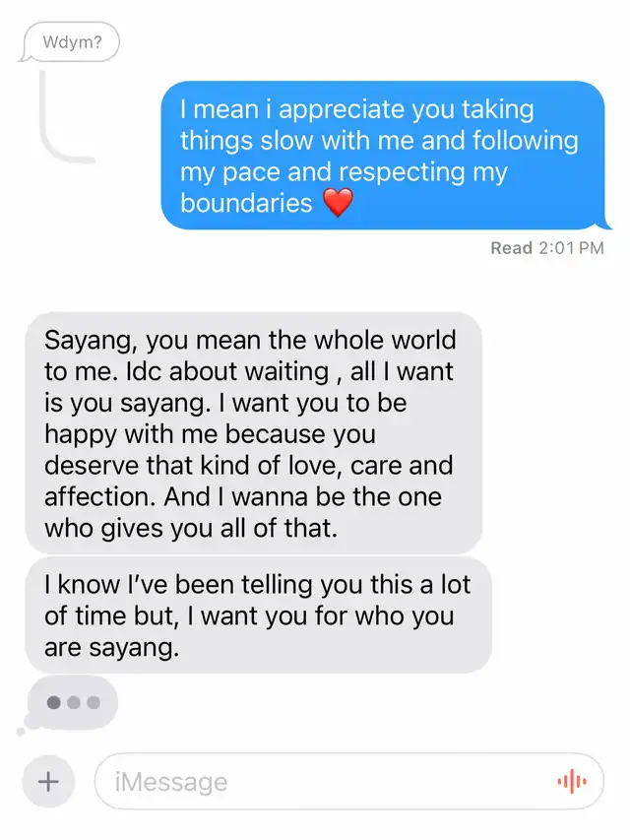
Task: Click the line "who gives you all of that."
Action: click(x=191, y=528)
